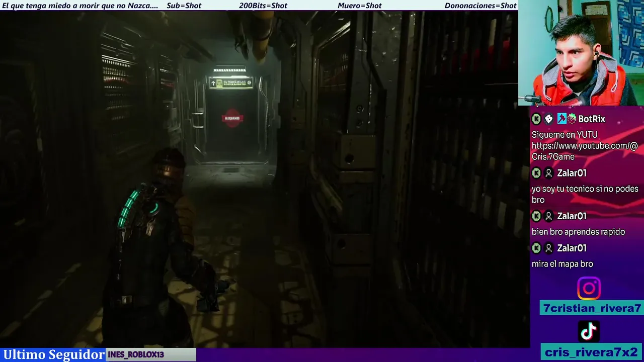Image resolution: width=644 pixels, height=362 pixels.
Task: Open Zalar01 username above 'mira el mapa bro'
Action: [x=572, y=248]
